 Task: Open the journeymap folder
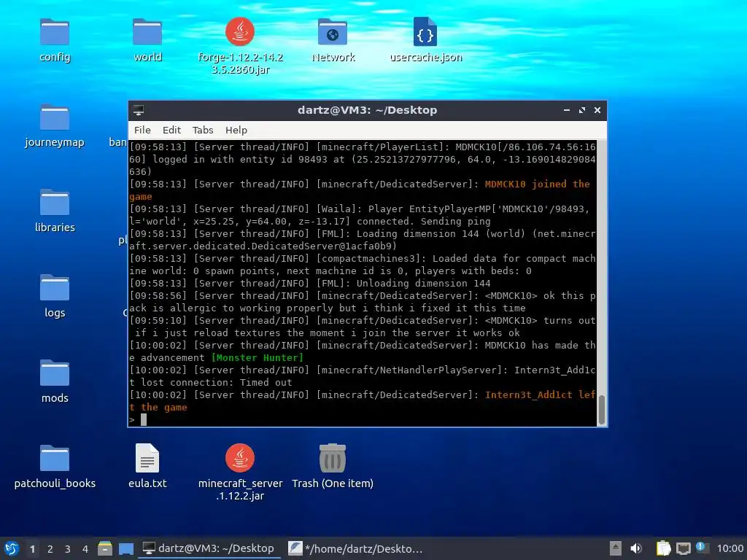54,117
